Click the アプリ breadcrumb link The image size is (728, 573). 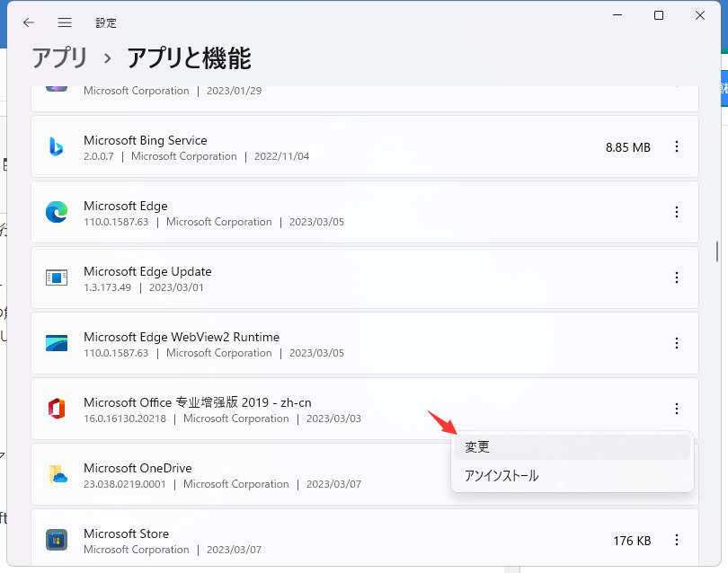click(x=59, y=57)
